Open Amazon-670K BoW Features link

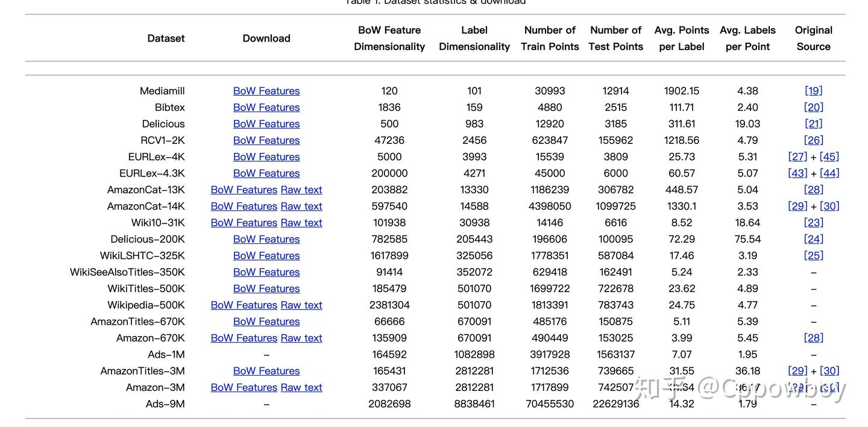[244, 338]
